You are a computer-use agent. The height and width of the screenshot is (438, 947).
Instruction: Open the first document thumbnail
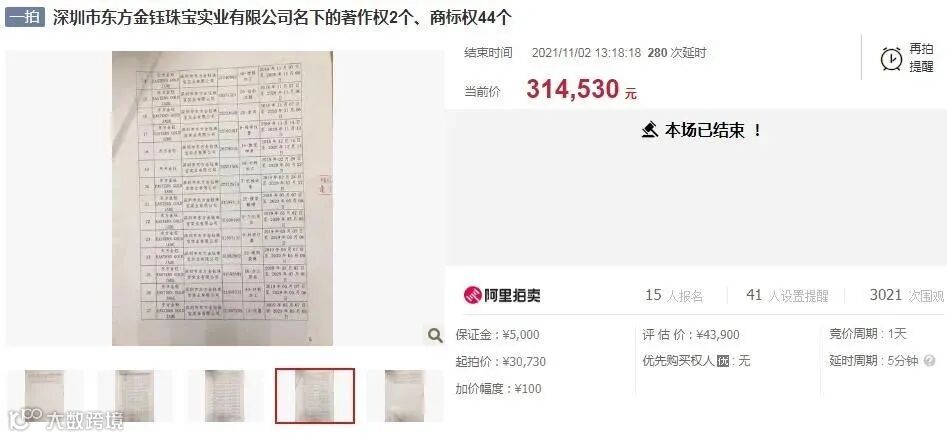pyautogui.click(x=45, y=396)
